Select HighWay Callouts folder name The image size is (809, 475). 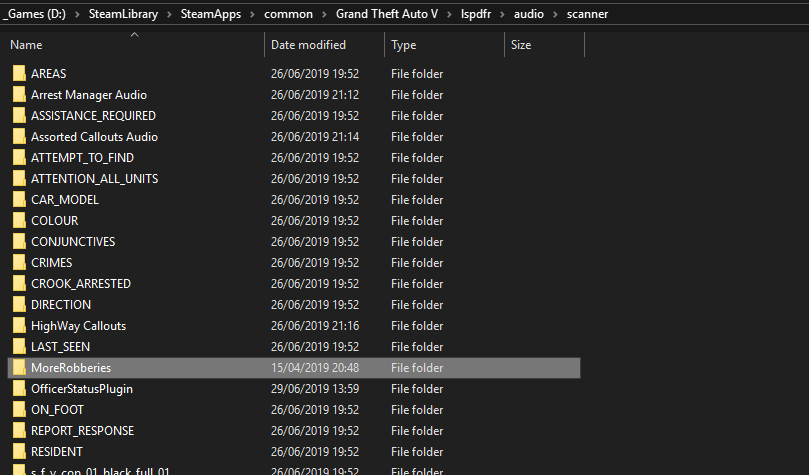78,326
